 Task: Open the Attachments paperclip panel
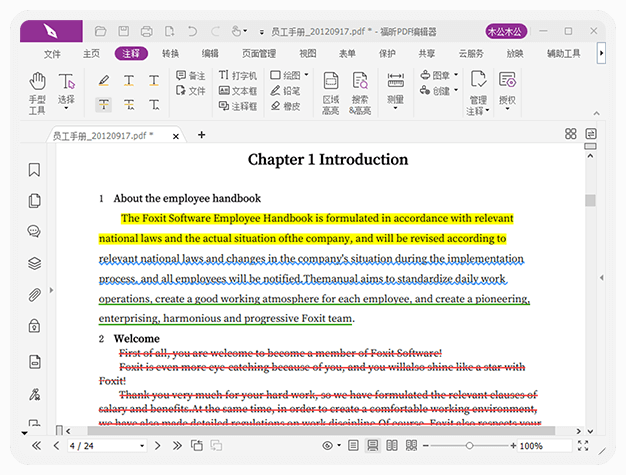pyautogui.click(x=34, y=295)
